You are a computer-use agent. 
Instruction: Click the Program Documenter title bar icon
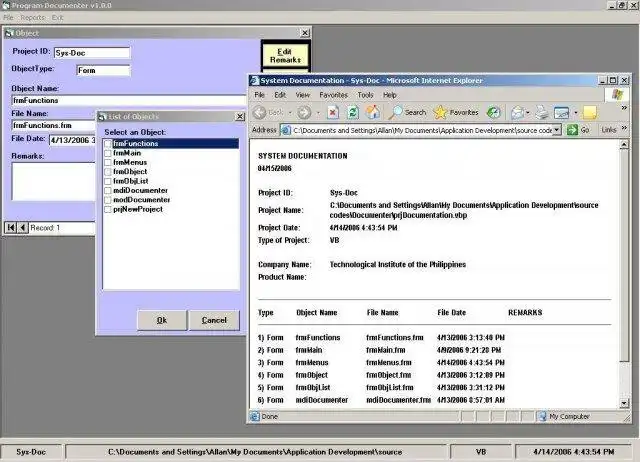click(x=6, y=5)
